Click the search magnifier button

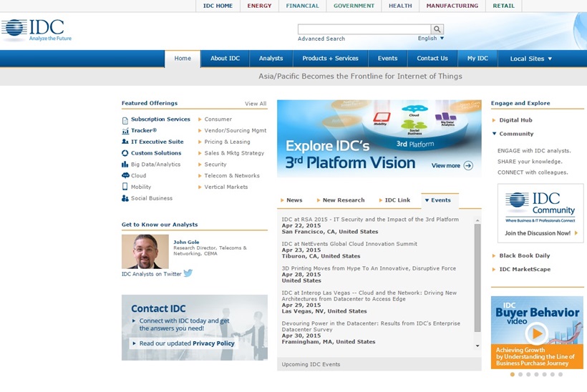[x=437, y=29]
